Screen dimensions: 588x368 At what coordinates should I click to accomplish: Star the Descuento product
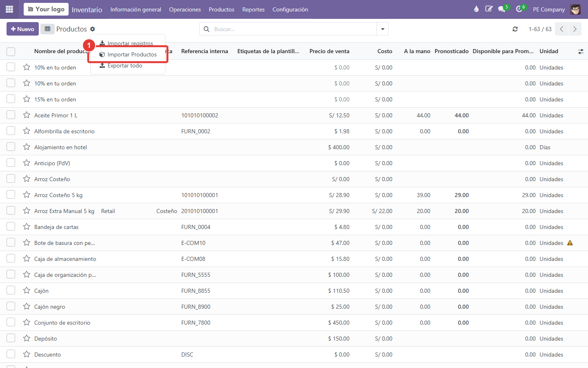click(x=27, y=355)
